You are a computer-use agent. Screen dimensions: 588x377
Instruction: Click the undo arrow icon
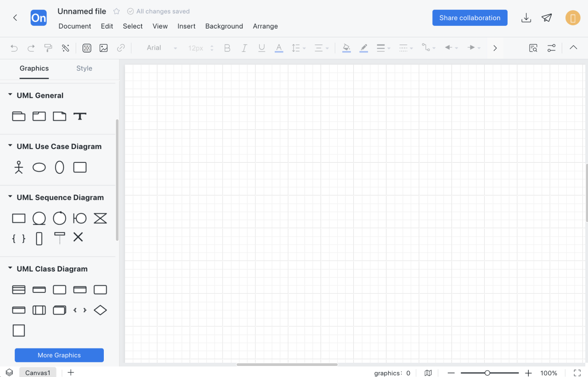(x=14, y=48)
